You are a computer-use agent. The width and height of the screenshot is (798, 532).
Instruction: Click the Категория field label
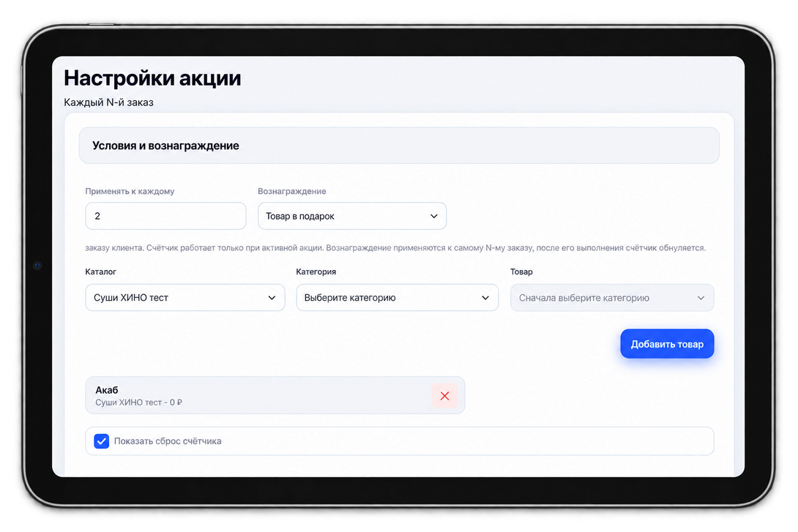(x=316, y=271)
